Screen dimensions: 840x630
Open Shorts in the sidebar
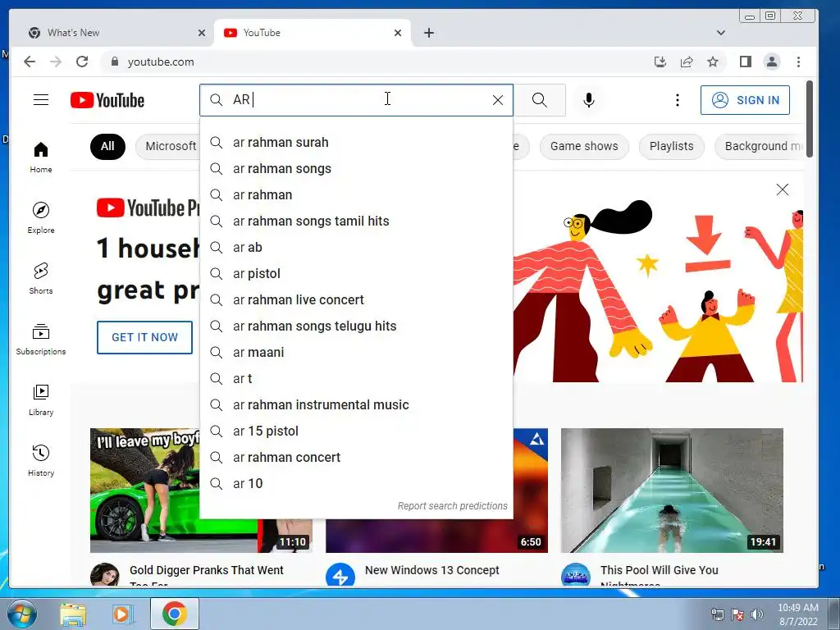(41, 279)
